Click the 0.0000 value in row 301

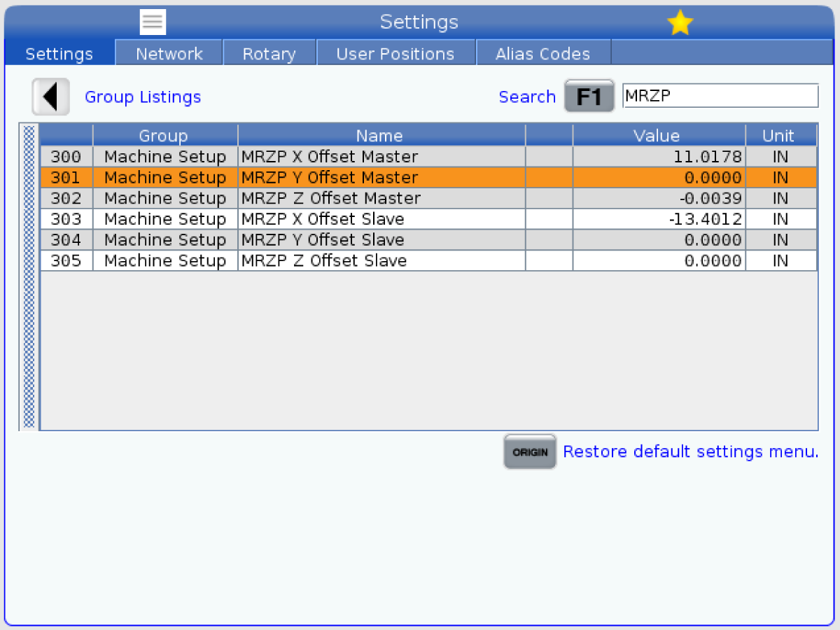713,178
